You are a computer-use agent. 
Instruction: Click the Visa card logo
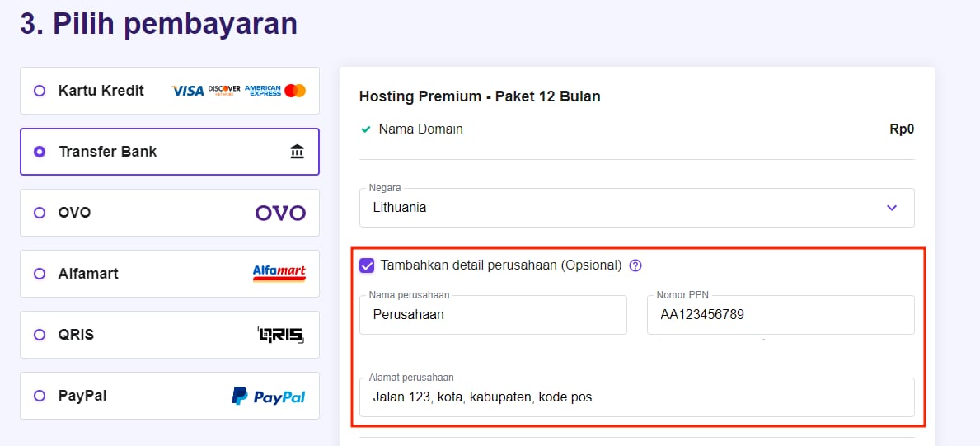pos(188,91)
